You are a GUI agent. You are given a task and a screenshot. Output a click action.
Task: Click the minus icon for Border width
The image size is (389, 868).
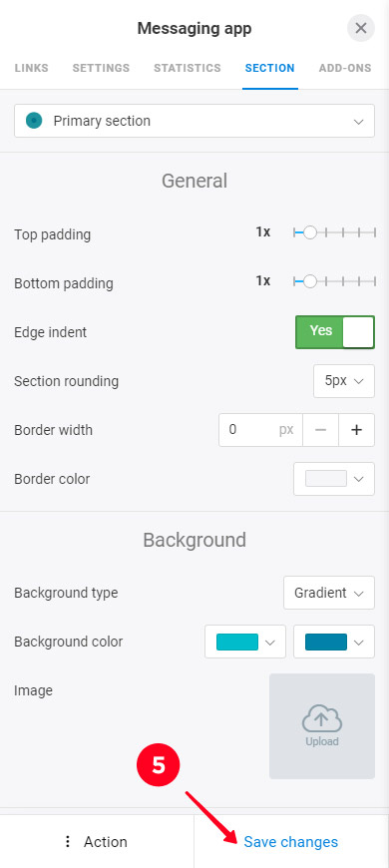coord(320,430)
